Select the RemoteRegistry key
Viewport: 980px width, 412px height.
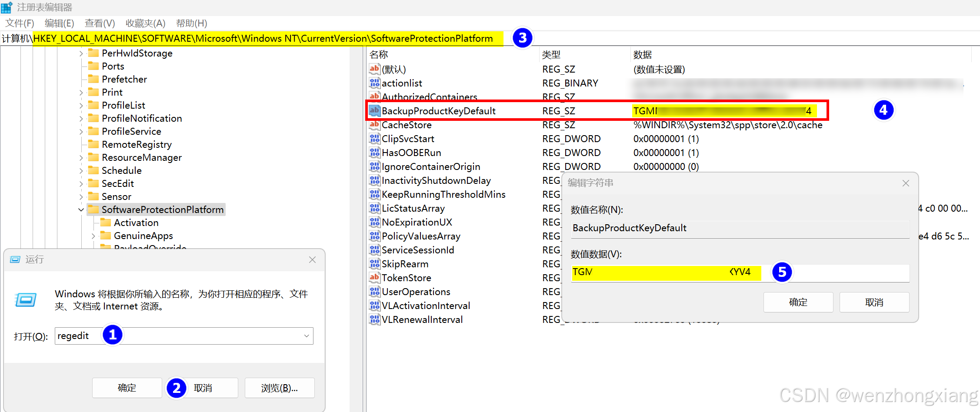(x=137, y=144)
